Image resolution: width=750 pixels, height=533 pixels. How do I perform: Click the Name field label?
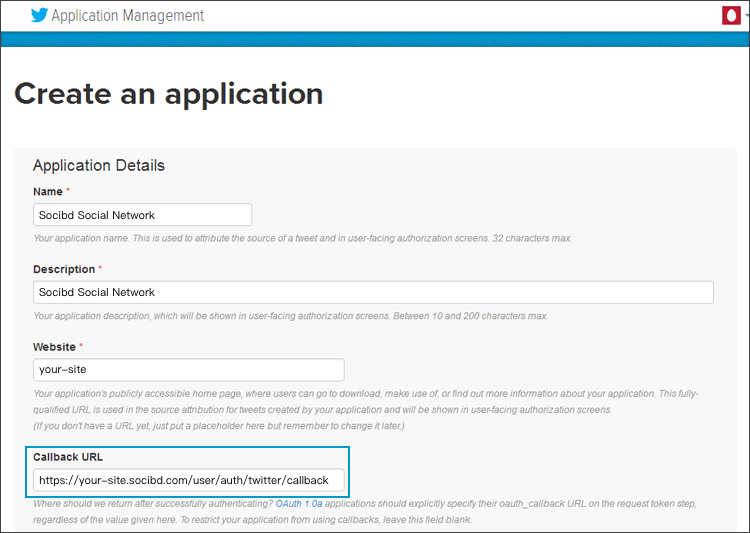[x=48, y=191]
